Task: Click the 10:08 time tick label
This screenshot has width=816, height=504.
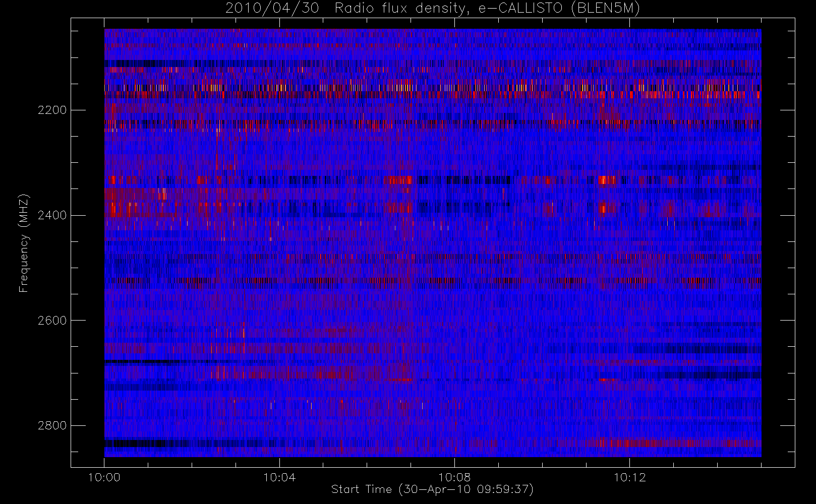Action: tap(454, 477)
